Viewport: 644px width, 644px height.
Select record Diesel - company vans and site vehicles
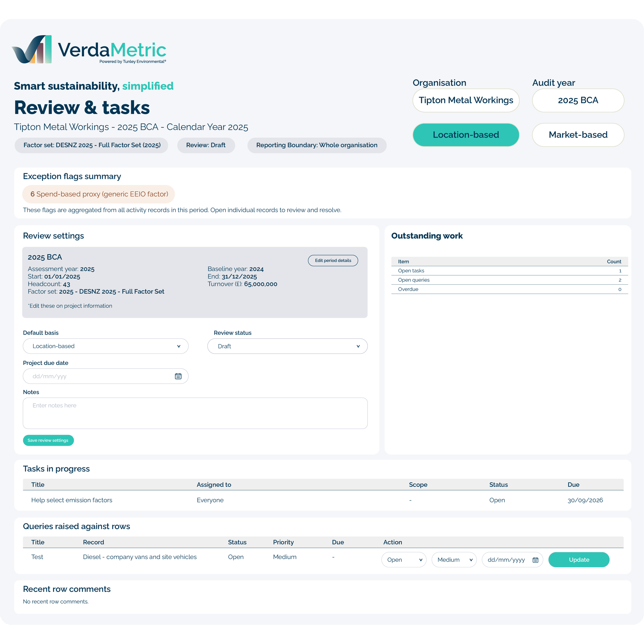(x=140, y=557)
